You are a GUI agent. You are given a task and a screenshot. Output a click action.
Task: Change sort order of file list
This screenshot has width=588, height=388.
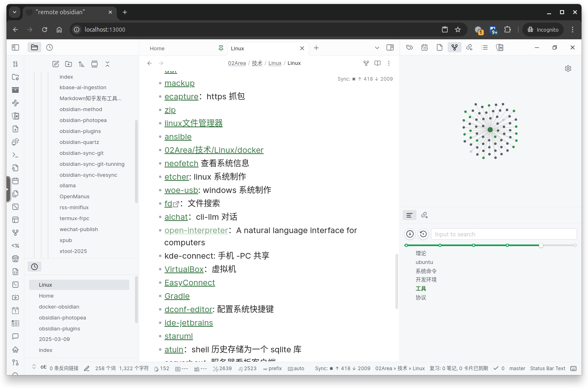pos(82,64)
